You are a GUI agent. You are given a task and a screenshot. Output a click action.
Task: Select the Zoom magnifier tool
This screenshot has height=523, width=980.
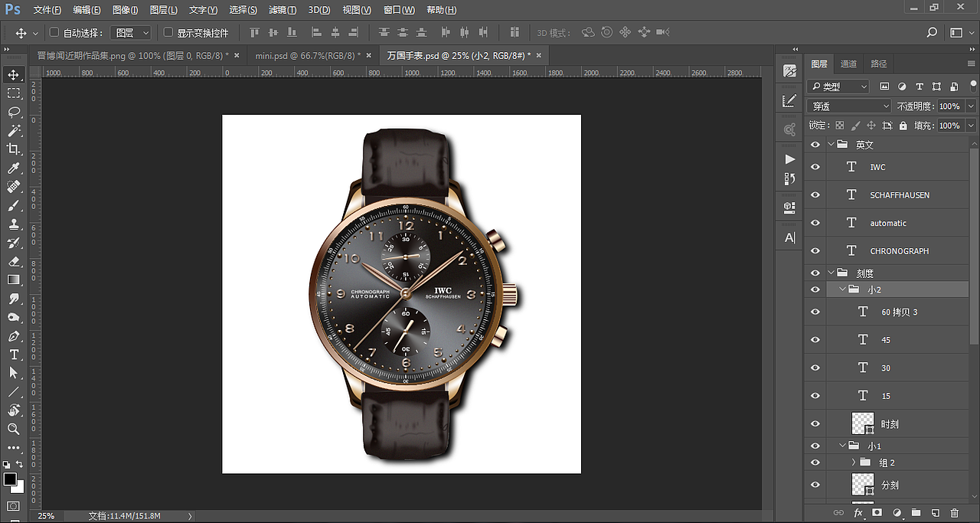pos(14,429)
